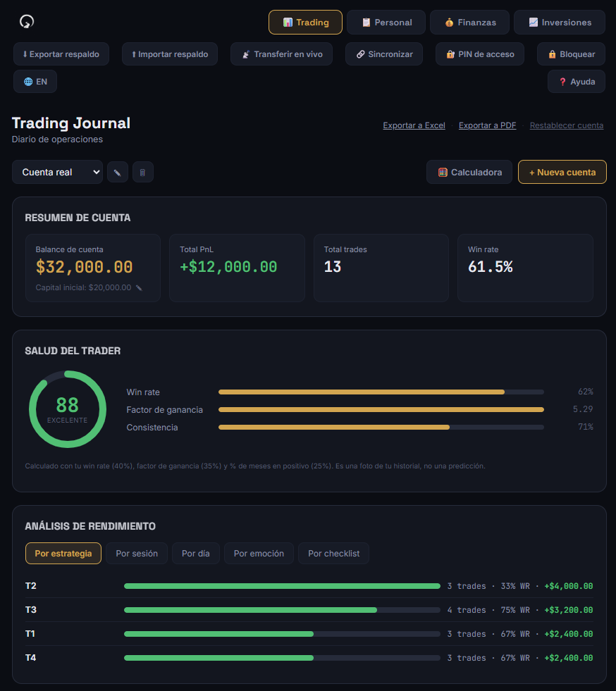Viewport: 616px width, 691px height.
Task: Select the Por estrategia tab
Action: click(63, 554)
